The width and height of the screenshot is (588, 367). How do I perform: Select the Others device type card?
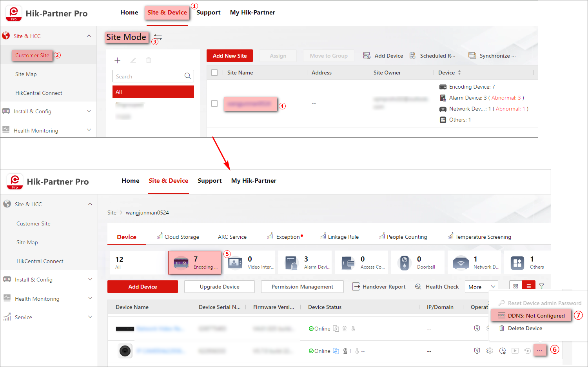pyautogui.click(x=528, y=263)
